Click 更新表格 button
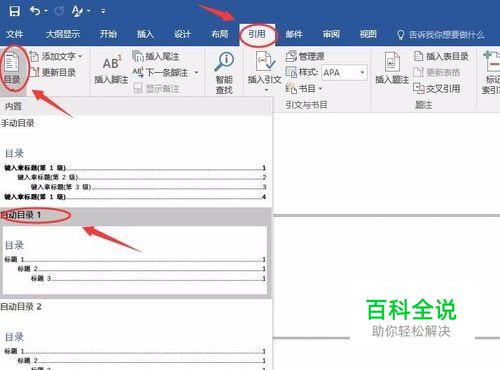 click(437, 72)
